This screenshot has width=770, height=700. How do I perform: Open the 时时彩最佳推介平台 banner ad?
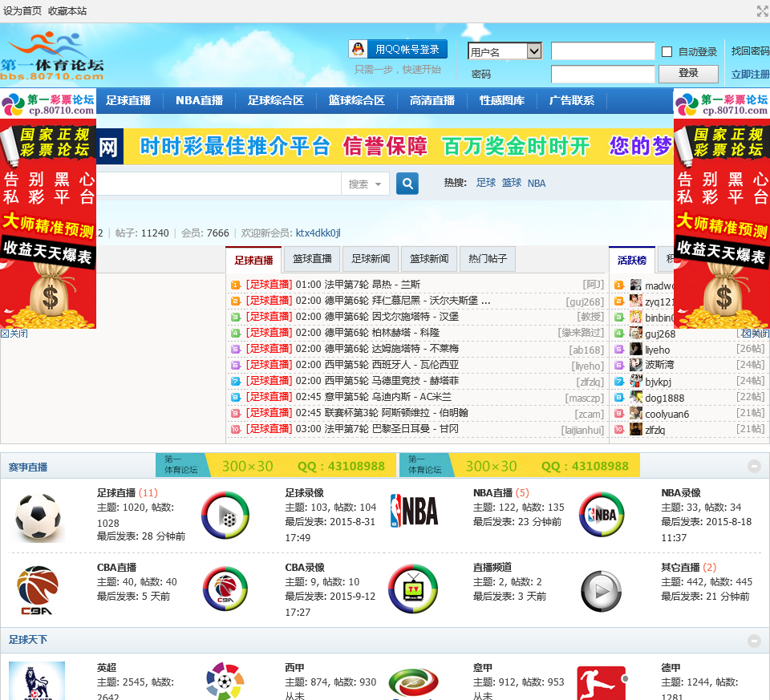(x=384, y=146)
